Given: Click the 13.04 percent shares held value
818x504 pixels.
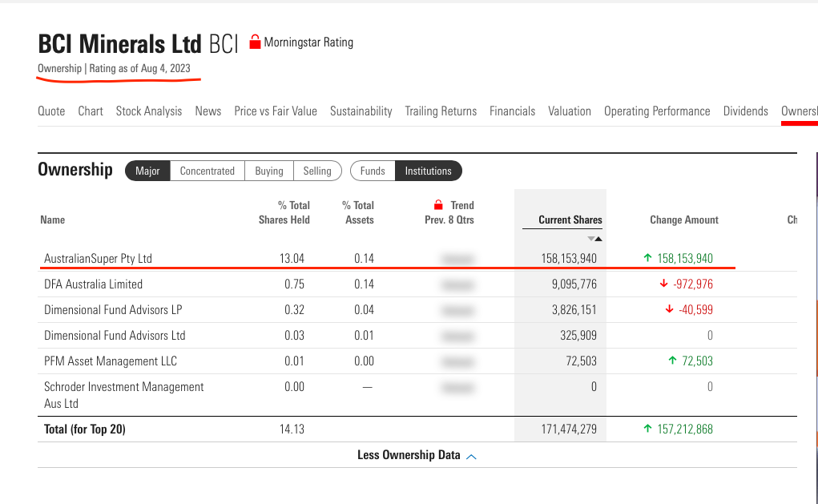Looking at the screenshot, I should coord(292,258).
